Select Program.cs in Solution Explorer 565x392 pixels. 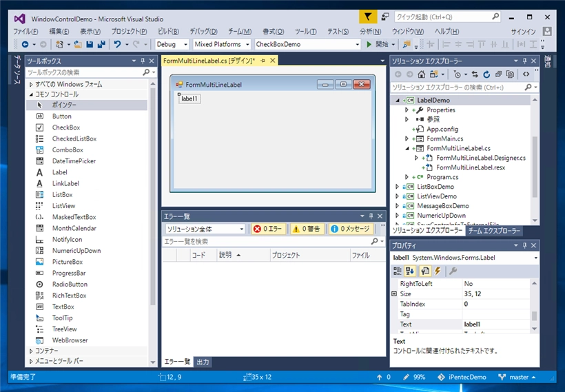click(x=442, y=177)
